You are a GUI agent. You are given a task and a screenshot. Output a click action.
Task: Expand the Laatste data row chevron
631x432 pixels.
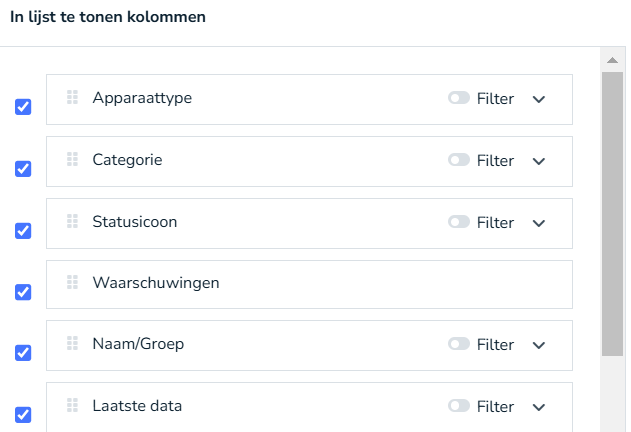pos(539,407)
